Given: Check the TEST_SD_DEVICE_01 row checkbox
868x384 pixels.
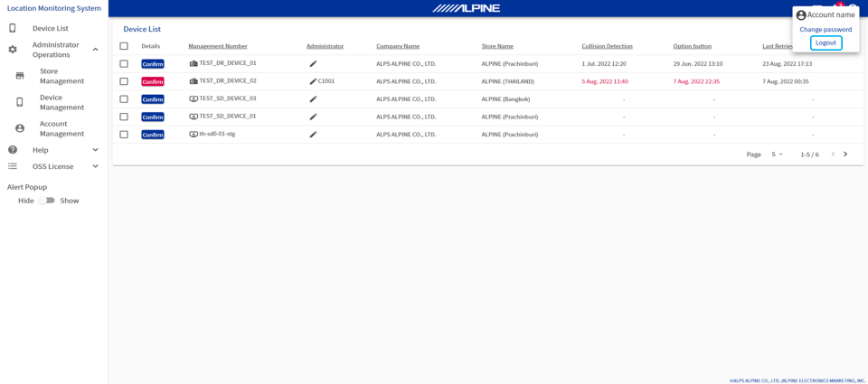Looking at the screenshot, I should (124, 117).
